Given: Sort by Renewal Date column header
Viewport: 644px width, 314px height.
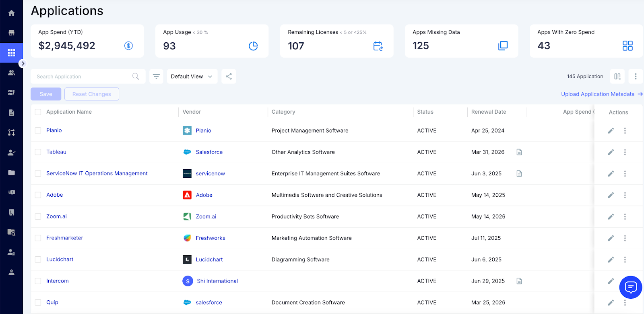Looking at the screenshot, I should 489,112.
